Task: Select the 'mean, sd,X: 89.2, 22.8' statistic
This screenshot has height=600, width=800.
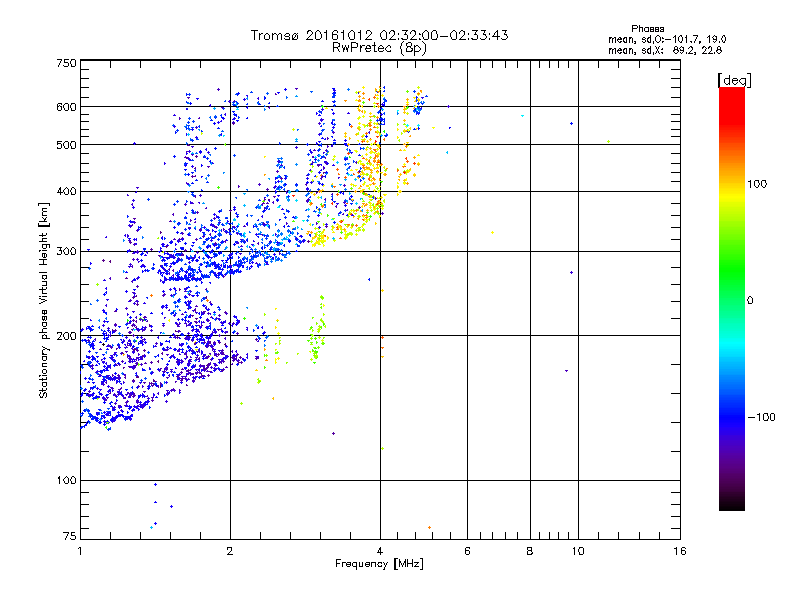Action: click(665, 50)
